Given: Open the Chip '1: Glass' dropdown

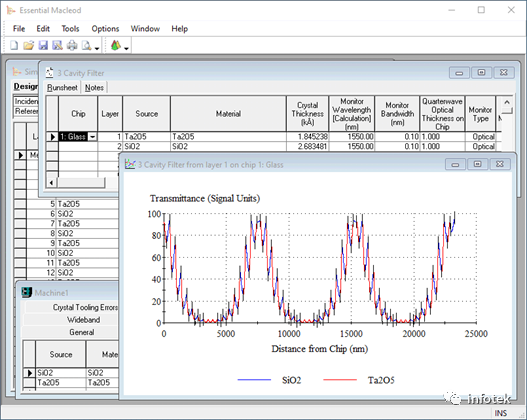Looking at the screenshot, I should (x=92, y=137).
